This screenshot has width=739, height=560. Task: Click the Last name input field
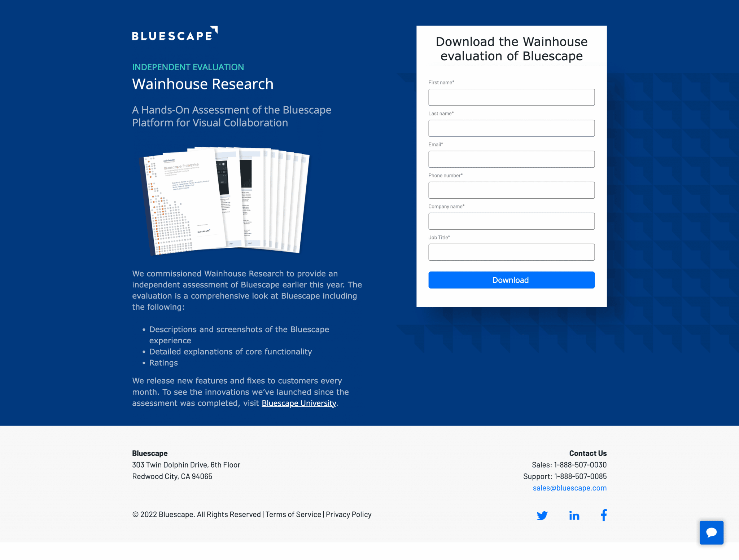[511, 128]
